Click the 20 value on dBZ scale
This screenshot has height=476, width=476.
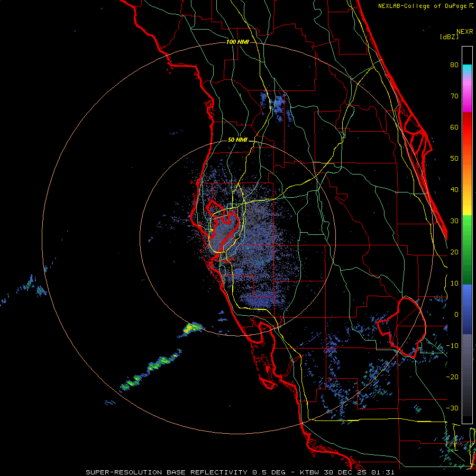tap(454, 252)
